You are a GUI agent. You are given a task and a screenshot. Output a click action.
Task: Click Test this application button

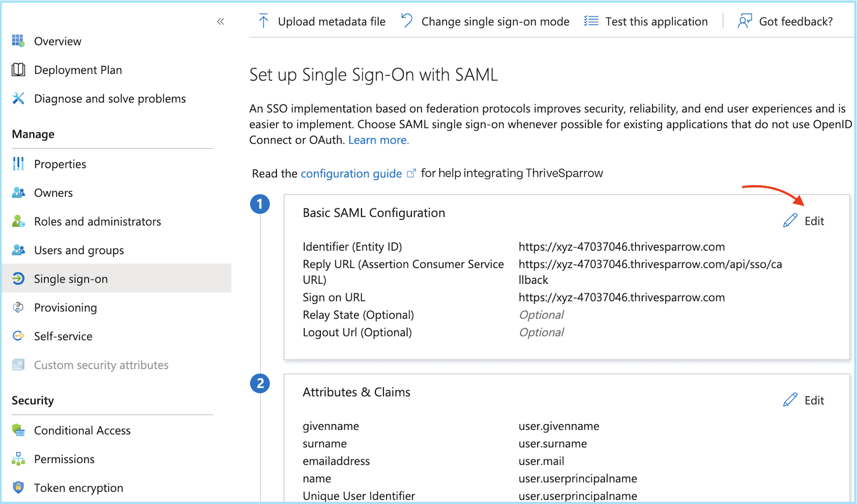(646, 21)
